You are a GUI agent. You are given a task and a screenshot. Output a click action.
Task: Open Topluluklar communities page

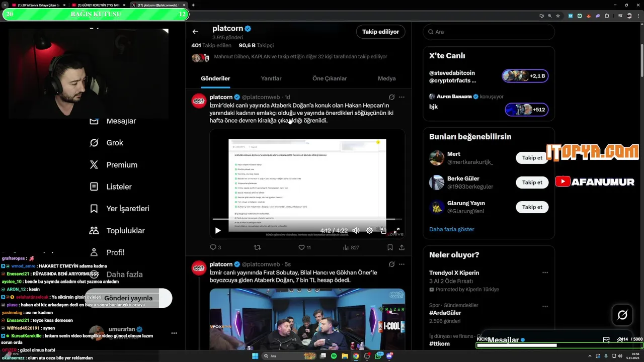pos(117,231)
